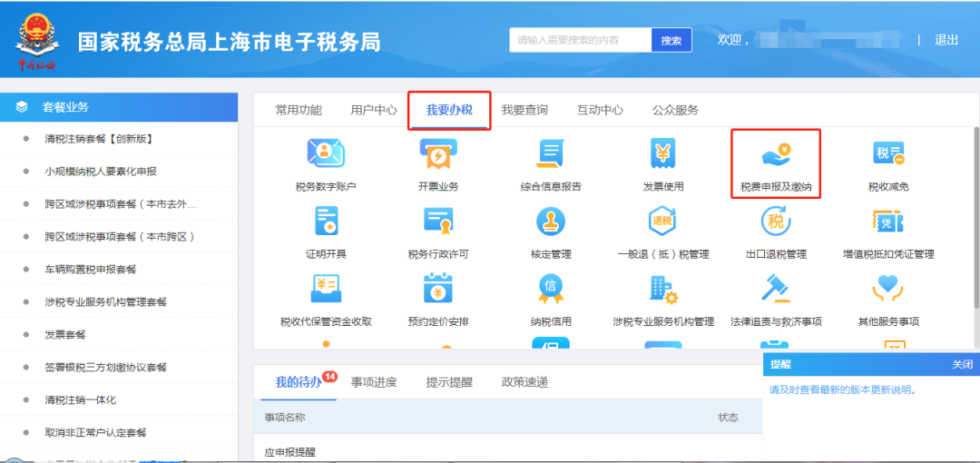Viewport: 980px width, 463px height.
Task: Open 综合信息报告 icon
Action: click(551, 156)
